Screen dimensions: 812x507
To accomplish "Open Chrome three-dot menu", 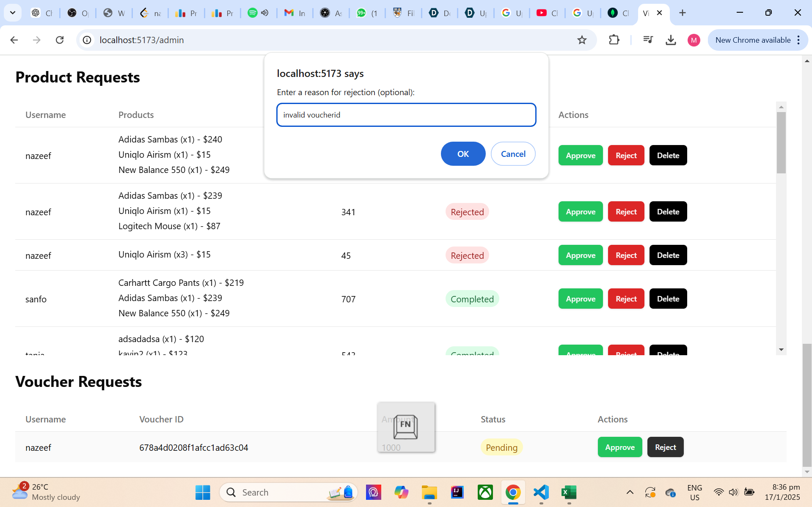I will (x=798, y=40).
